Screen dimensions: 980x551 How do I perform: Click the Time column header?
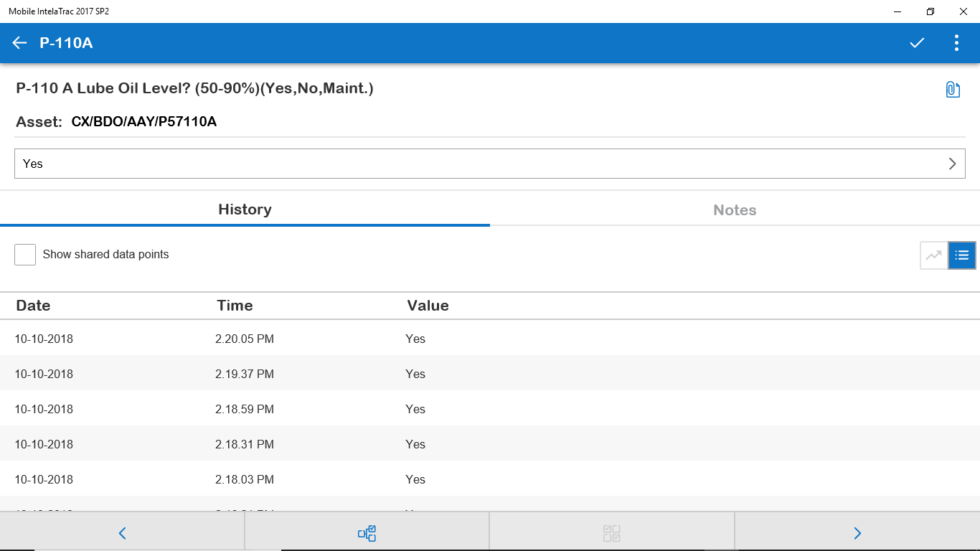(235, 306)
